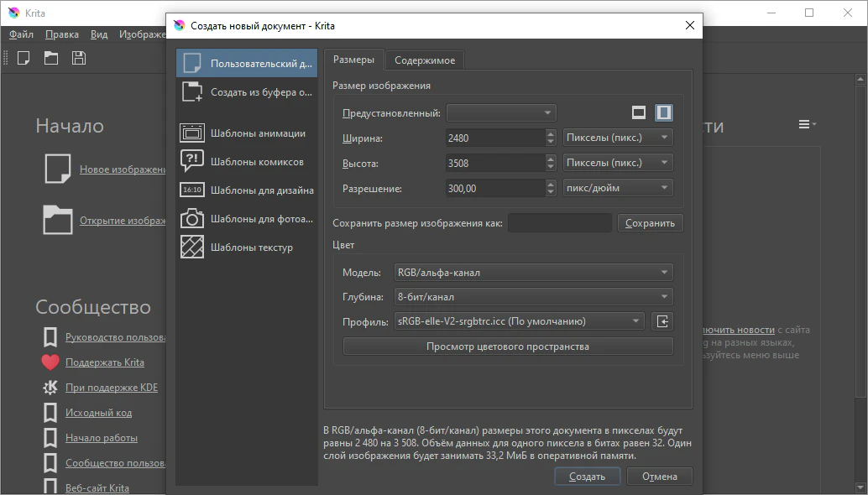Click the Создать button
868x495 pixels.
click(587, 477)
